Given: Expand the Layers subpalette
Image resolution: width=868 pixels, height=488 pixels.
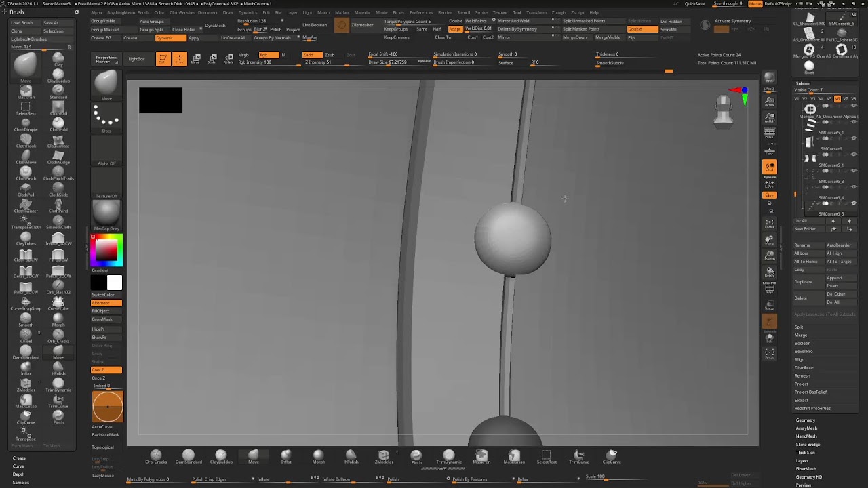Looking at the screenshot, I should click(x=802, y=461).
